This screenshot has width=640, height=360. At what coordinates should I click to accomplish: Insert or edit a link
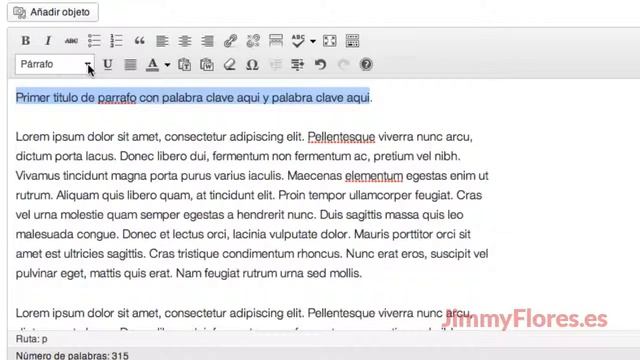pos(230,41)
